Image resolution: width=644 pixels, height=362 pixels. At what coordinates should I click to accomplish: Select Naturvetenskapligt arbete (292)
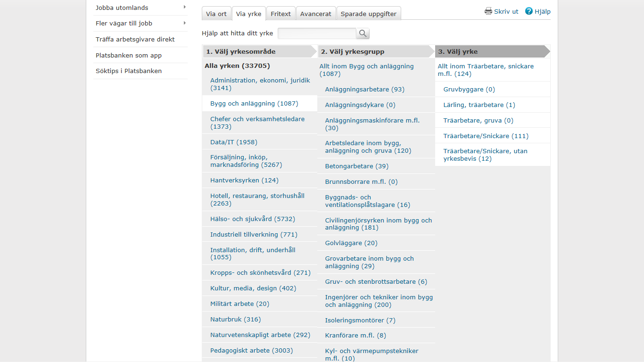coord(260,335)
